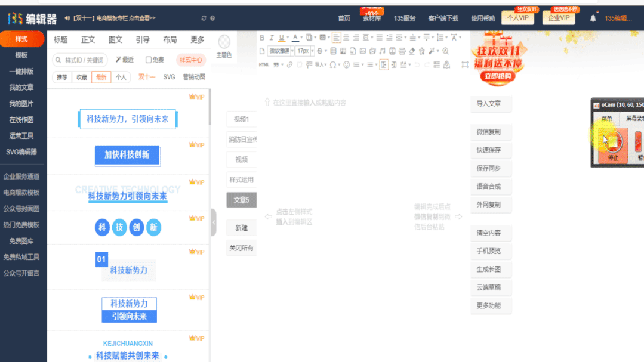
Task: Collapse the style panel with side handle
Action: pyautogui.click(x=214, y=222)
